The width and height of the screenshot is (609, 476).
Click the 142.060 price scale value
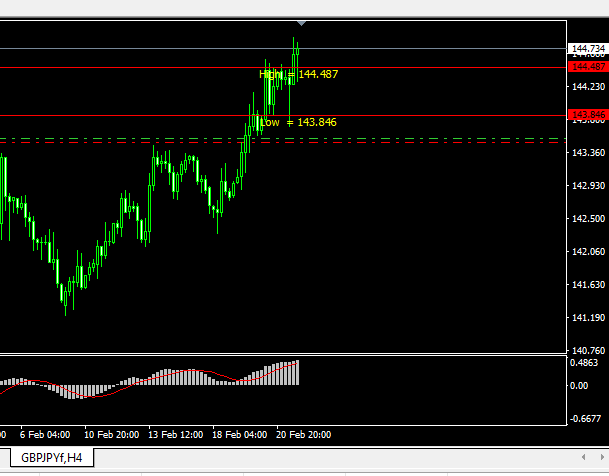tap(588, 252)
